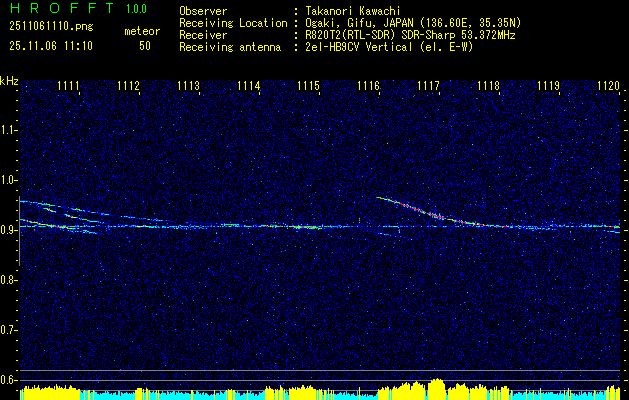
Task: Click the 1111 time axis marker
Action: click(x=68, y=85)
